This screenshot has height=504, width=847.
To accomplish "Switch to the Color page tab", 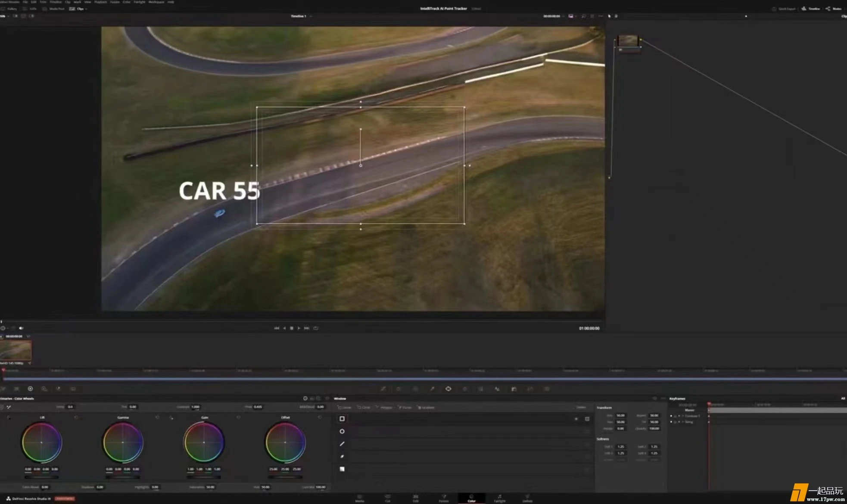I will (x=471, y=498).
